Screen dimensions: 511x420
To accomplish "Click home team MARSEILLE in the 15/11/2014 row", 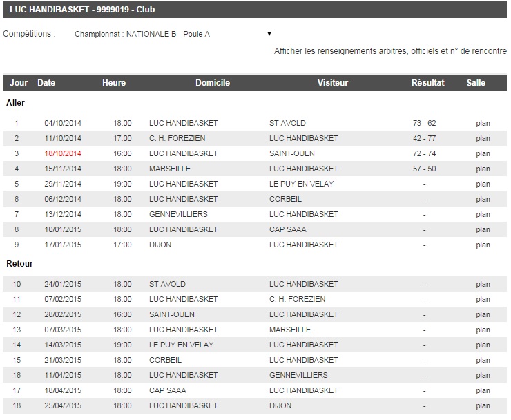I will click(x=170, y=169).
